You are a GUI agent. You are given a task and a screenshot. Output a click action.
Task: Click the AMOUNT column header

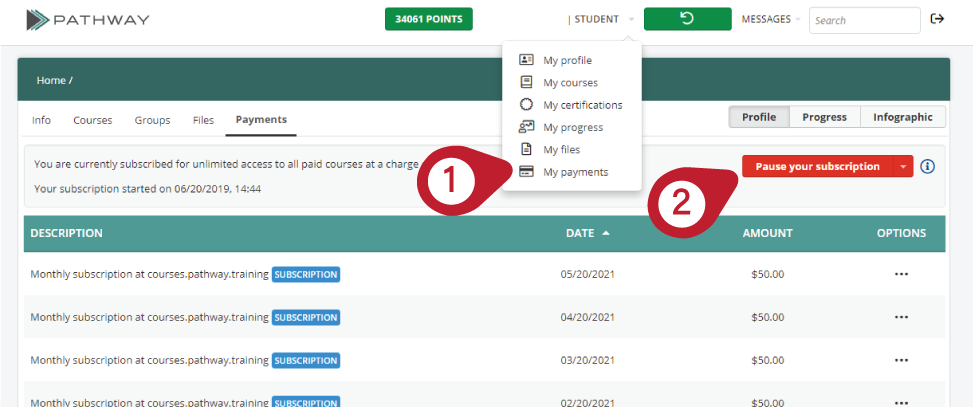[768, 233]
